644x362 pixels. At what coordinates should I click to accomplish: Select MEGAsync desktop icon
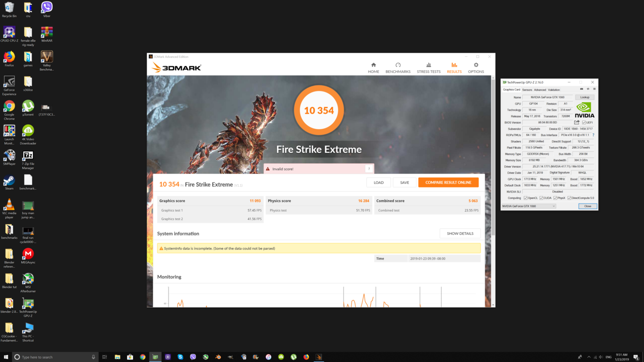[28, 256]
